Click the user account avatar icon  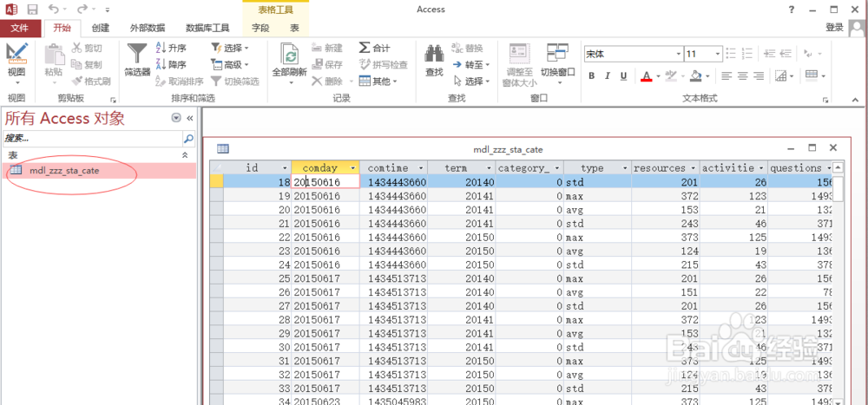[856, 29]
